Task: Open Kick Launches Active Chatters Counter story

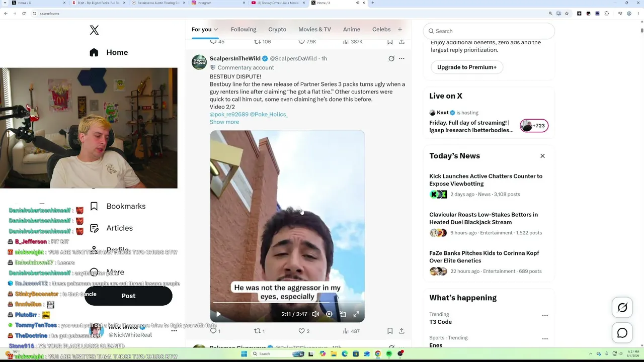Action: 486,180
